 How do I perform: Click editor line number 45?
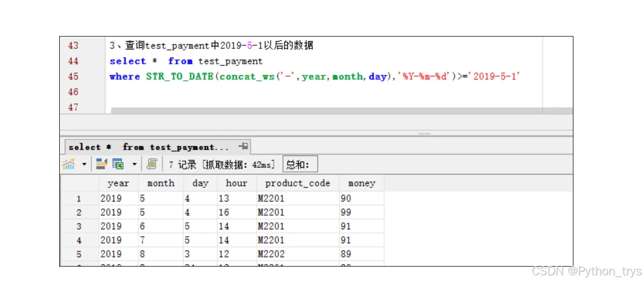tap(74, 77)
